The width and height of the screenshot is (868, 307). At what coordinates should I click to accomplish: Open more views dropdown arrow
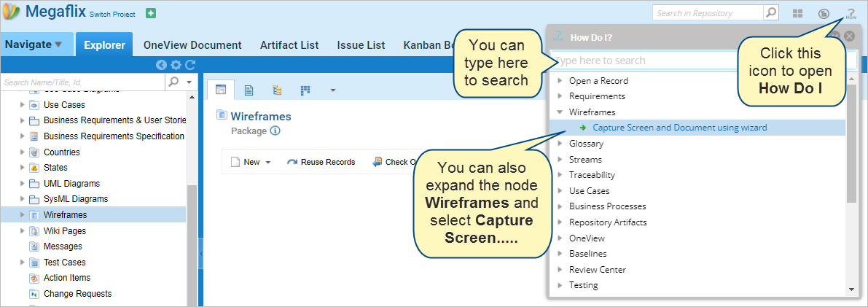tap(332, 90)
